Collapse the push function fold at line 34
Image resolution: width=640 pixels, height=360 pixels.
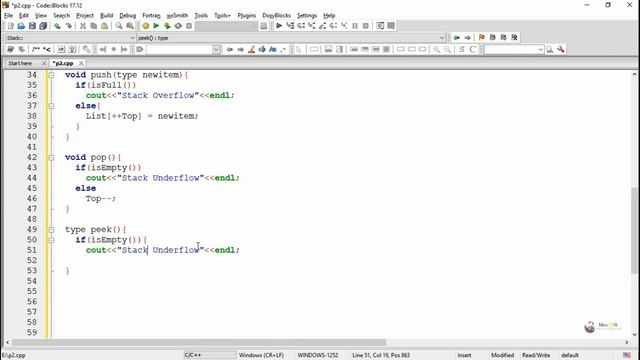click(x=51, y=75)
